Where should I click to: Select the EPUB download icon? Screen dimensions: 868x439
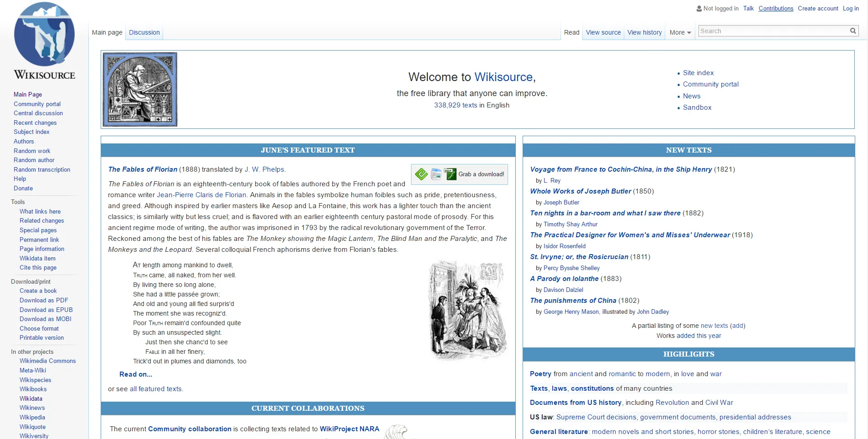pos(421,174)
